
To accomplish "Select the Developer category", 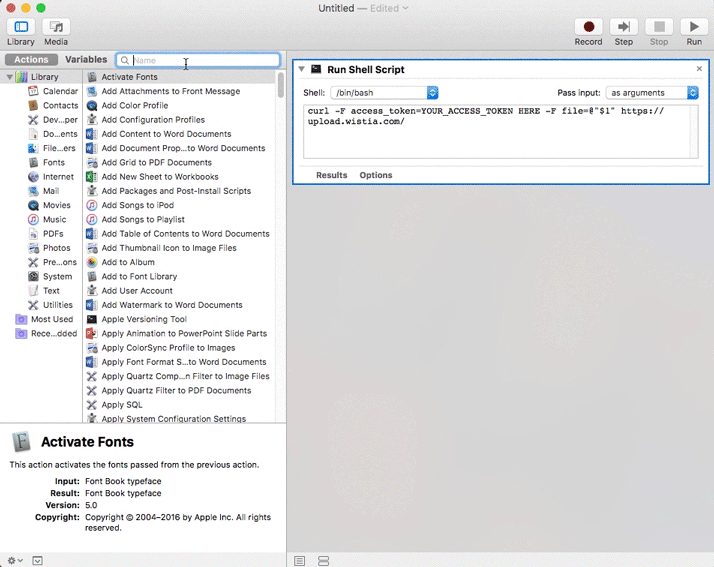I will point(53,120).
